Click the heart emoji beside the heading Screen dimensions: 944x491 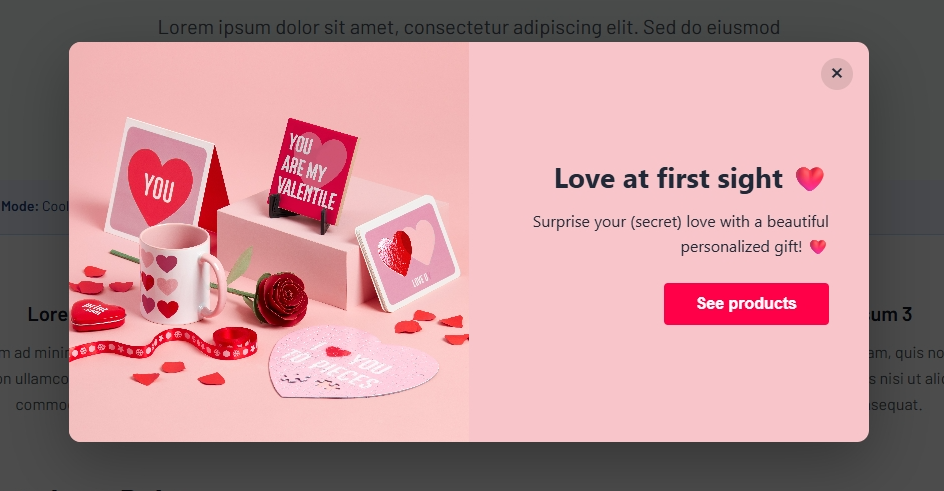pos(809,179)
